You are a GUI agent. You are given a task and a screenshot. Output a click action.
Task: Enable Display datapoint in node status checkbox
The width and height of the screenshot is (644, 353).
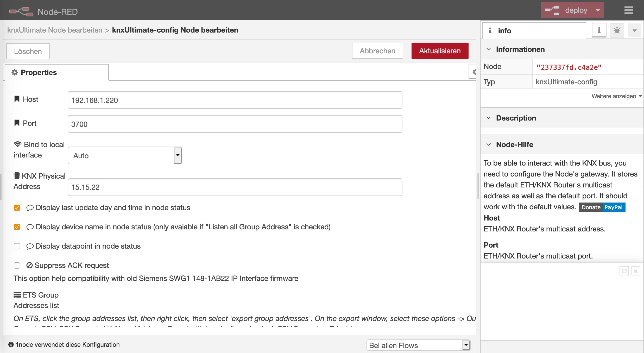point(17,246)
